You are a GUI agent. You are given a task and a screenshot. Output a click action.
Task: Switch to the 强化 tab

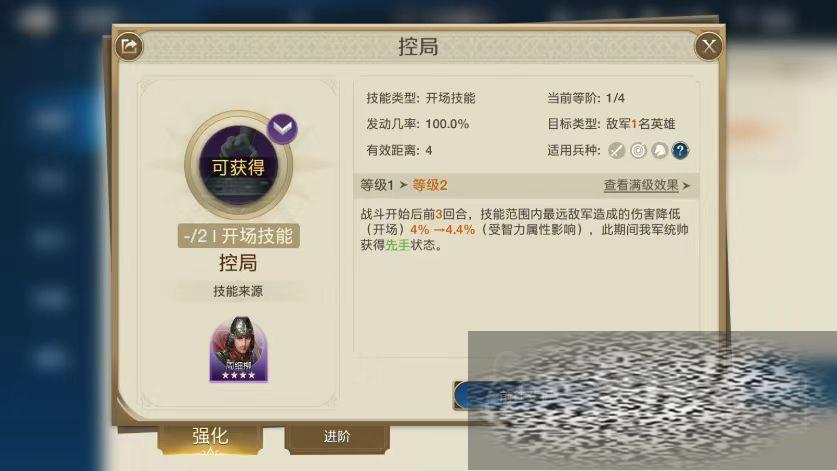tap(210, 438)
